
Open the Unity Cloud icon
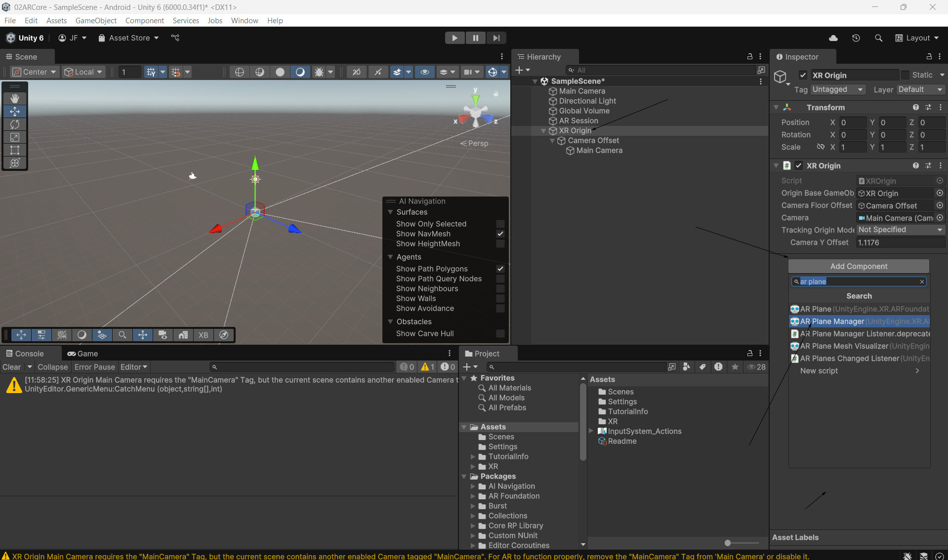(833, 38)
